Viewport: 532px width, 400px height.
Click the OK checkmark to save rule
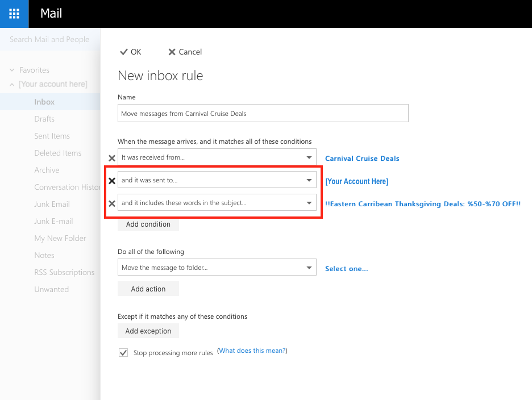[124, 52]
